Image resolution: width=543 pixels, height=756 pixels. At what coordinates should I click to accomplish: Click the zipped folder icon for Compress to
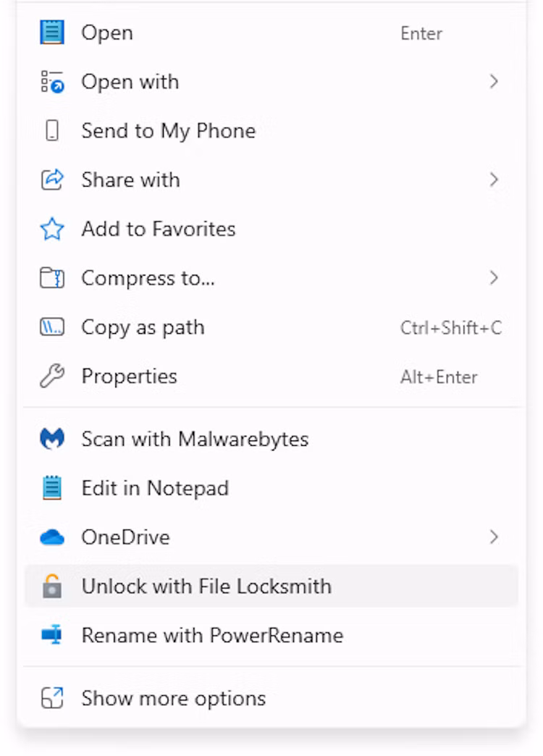[51, 278]
